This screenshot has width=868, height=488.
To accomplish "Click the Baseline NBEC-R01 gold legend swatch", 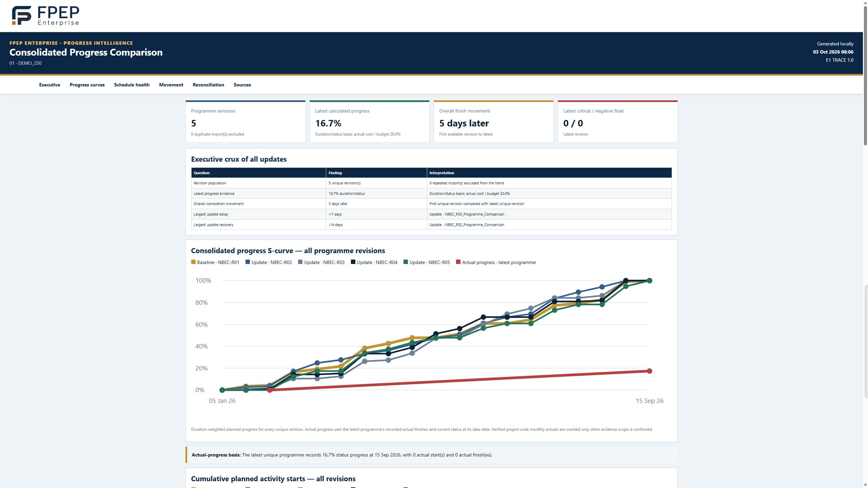I will coord(193,262).
